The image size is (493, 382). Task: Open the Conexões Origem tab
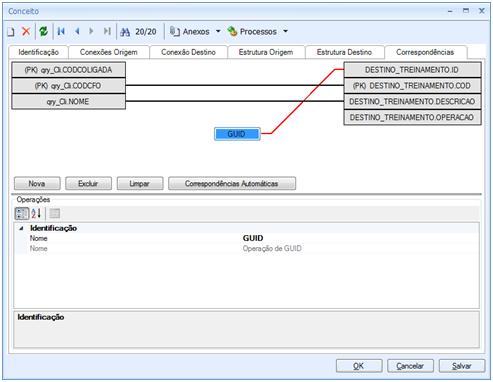coord(109,52)
